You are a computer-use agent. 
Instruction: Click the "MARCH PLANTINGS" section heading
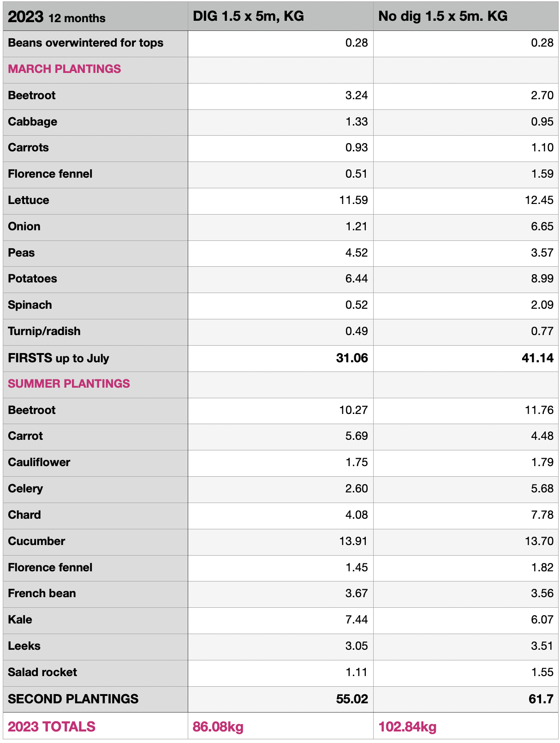click(x=65, y=69)
